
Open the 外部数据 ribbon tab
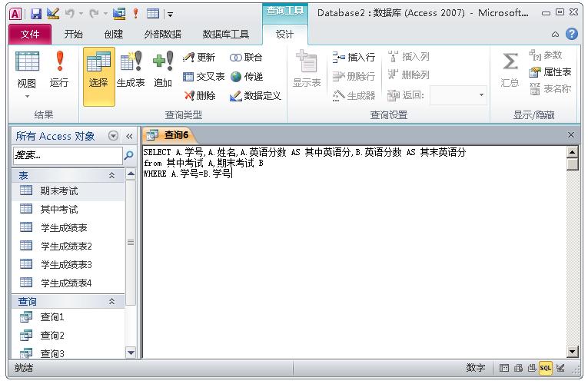click(162, 35)
